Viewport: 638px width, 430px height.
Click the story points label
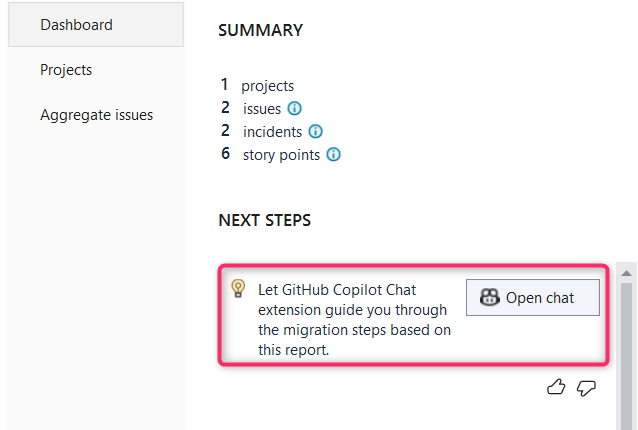tap(281, 155)
